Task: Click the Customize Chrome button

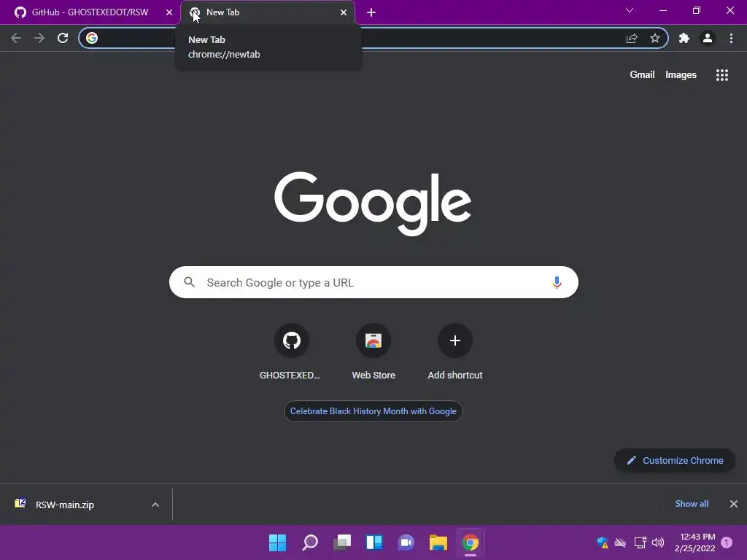Action: point(675,461)
